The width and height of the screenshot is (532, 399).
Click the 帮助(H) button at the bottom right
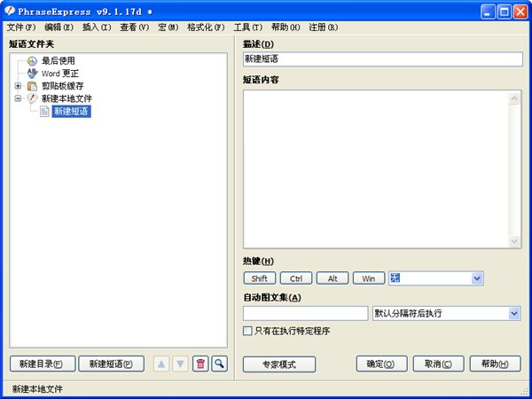tap(495, 364)
